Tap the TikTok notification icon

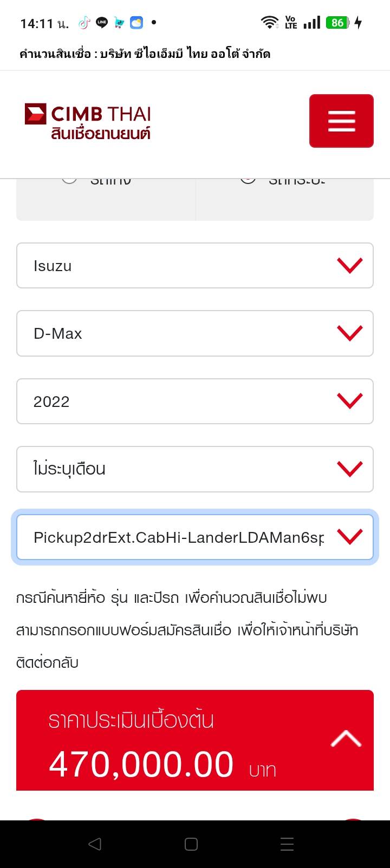pos(84,23)
